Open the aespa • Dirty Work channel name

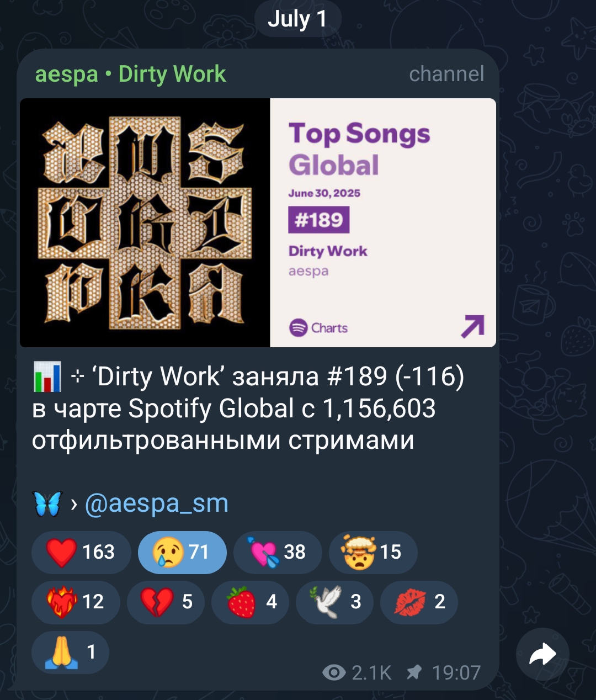coord(131,74)
